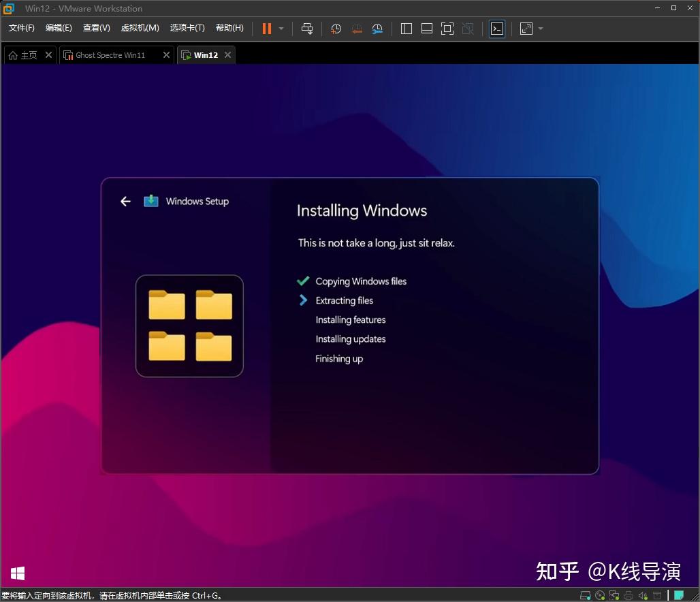Open the stretch mode dropdown arrow
This screenshot has width=700, height=602.
tap(540, 29)
